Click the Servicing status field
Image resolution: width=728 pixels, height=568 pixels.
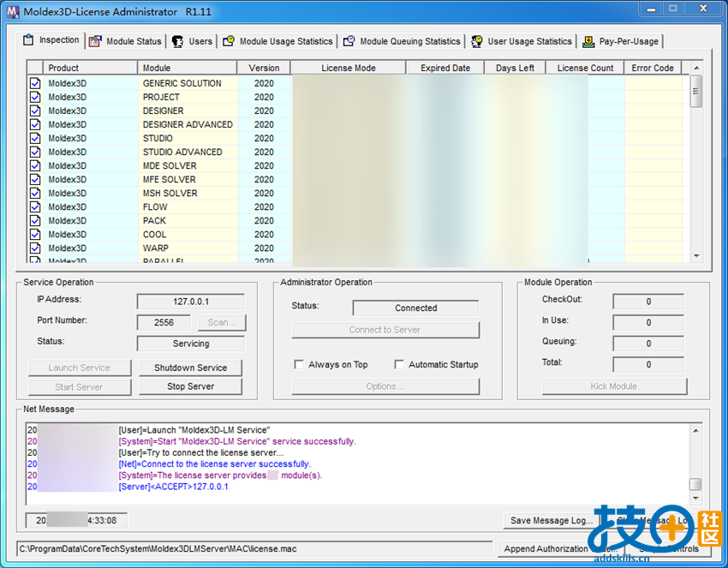click(x=191, y=344)
